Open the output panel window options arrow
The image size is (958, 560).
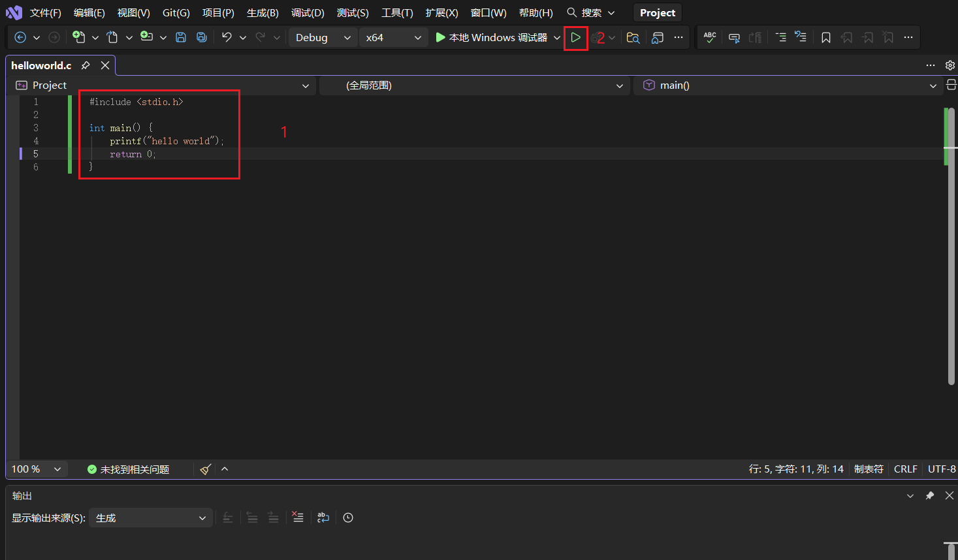coord(910,496)
